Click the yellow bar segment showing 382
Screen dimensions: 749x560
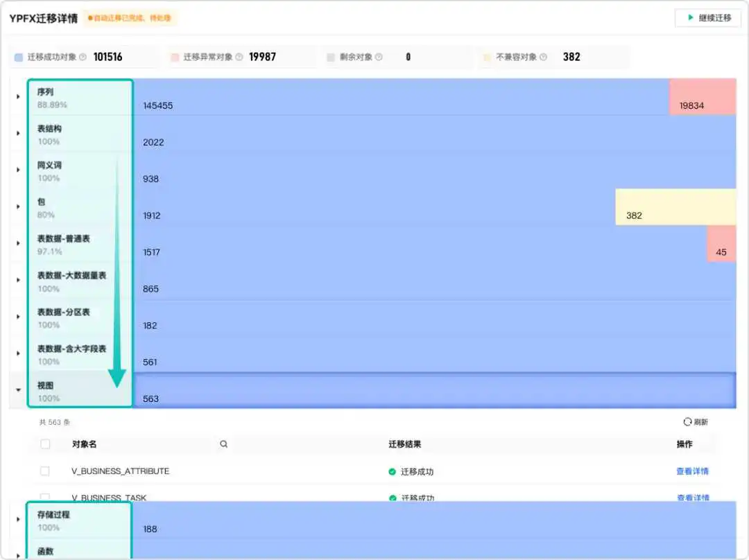tap(675, 207)
